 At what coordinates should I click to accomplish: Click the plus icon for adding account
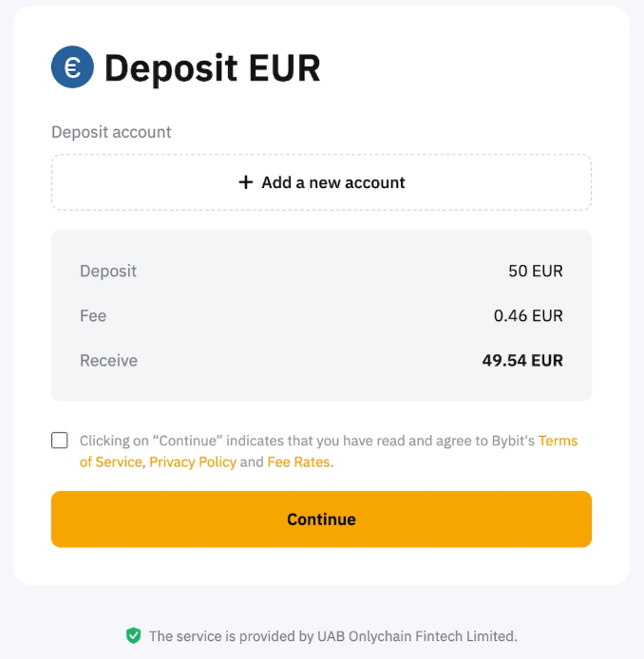[x=246, y=182]
